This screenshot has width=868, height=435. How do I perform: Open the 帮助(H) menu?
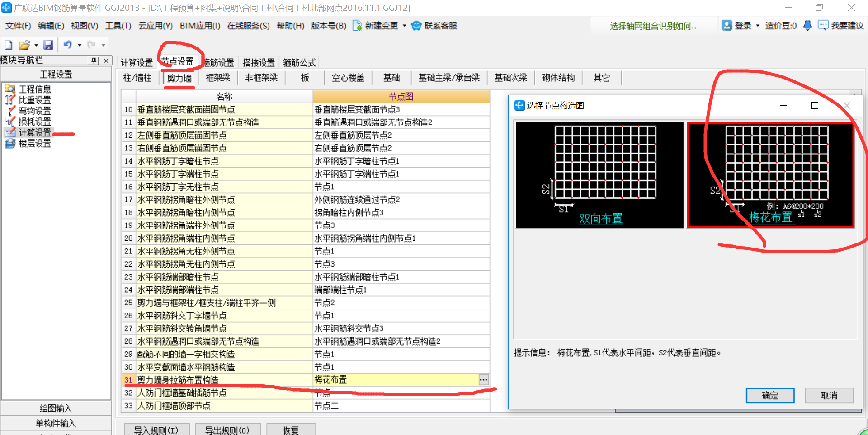point(290,26)
